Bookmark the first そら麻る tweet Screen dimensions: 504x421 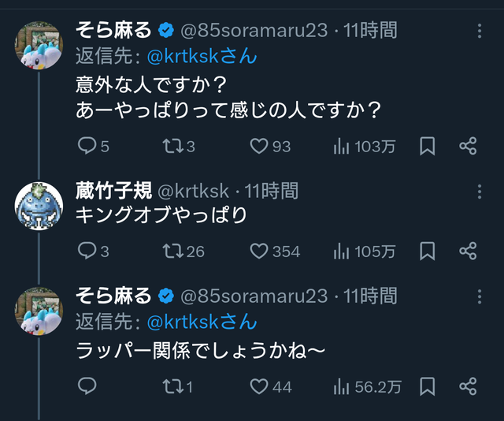[x=427, y=146]
